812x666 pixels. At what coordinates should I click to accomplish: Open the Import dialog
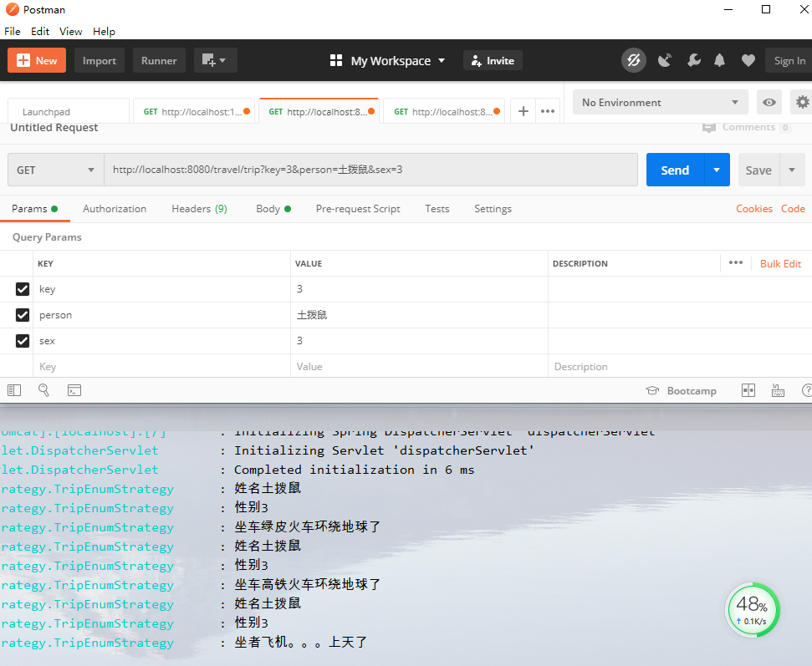point(100,60)
